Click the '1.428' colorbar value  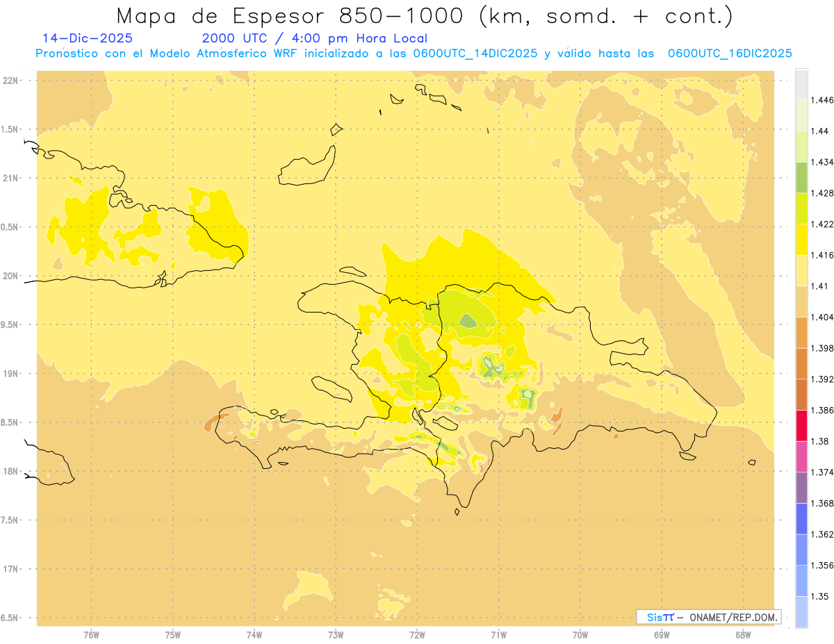point(822,193)
